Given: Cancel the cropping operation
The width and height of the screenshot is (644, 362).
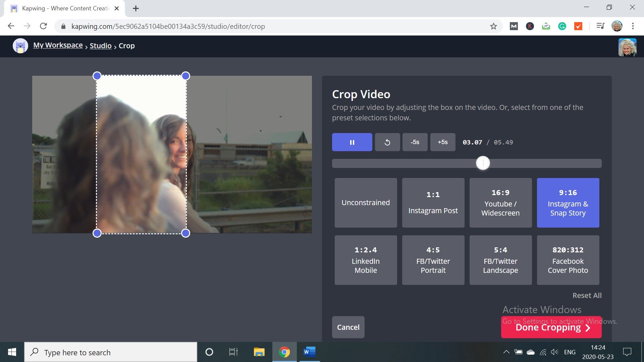Looking at the screenshot, I should 348,327.
